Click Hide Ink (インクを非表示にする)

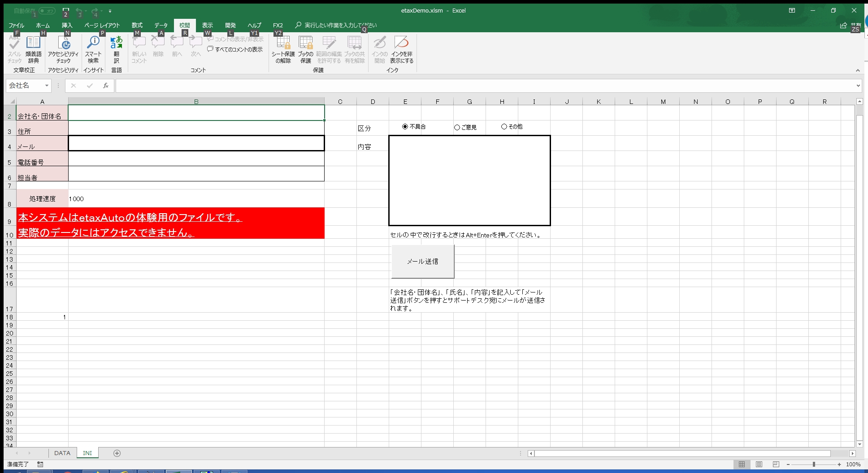(401, 49)
